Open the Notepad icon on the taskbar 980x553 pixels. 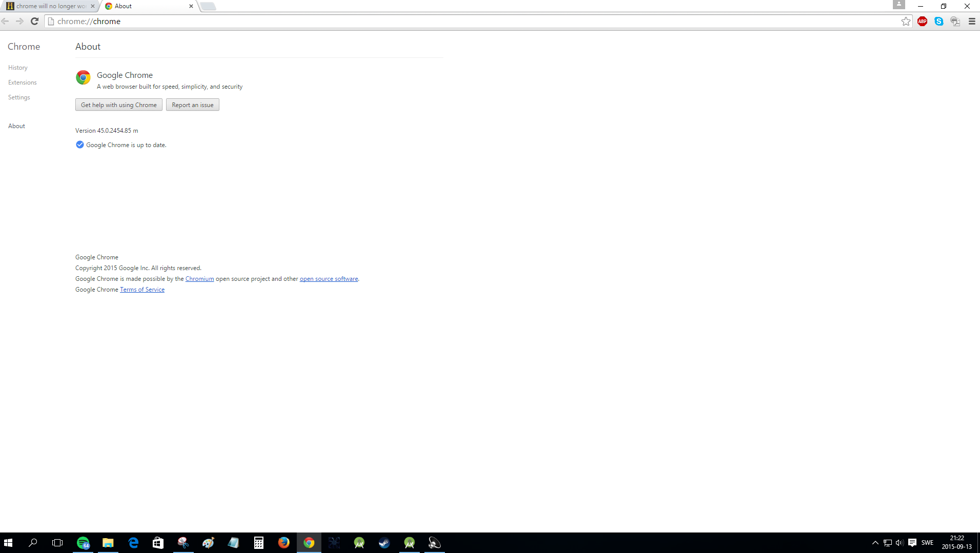(233, 543)
